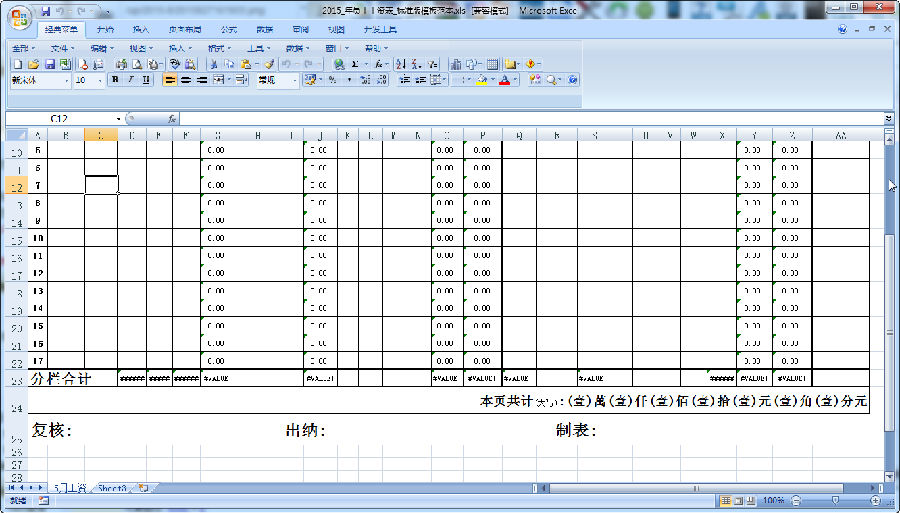This screenshot has width=900, height=513.
Task: Create a new blank workbook
Action: point(18,64)
